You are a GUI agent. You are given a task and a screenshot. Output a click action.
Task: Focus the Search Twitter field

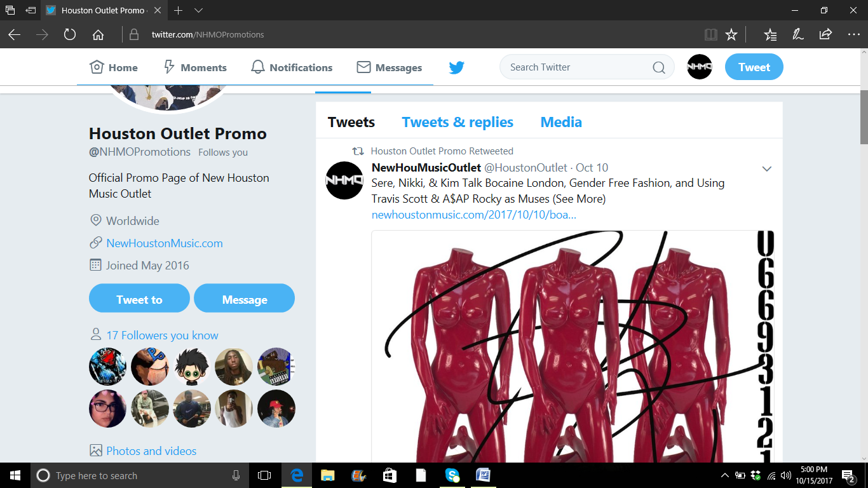click(580, 67)
